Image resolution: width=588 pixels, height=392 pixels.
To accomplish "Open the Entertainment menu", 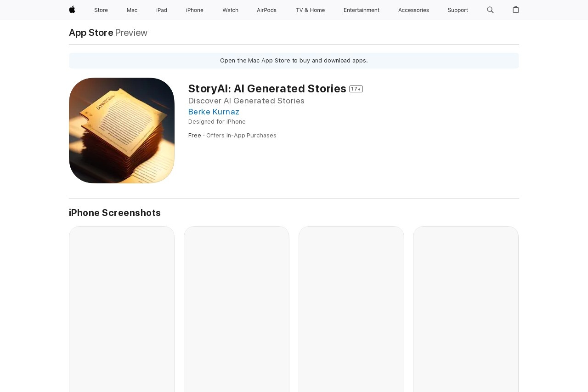I will tap(362, 10).
